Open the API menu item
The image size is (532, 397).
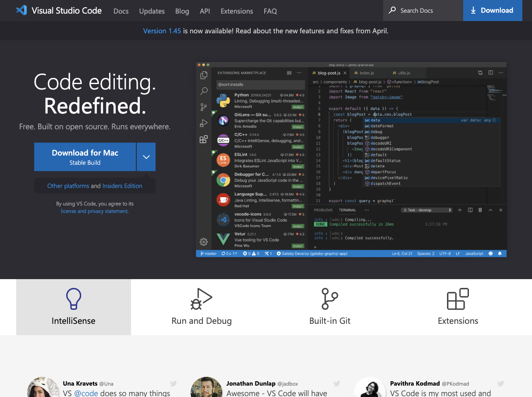pos(205,11)
